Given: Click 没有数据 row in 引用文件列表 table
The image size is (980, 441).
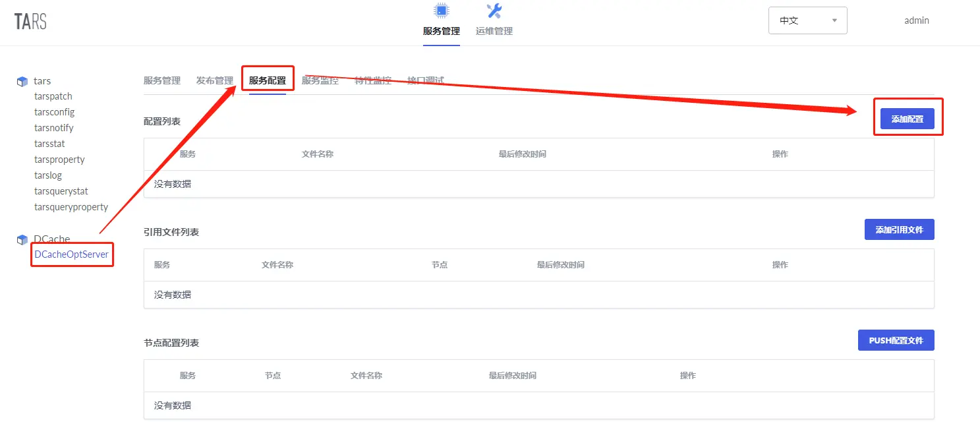Looking at the screenshot, I should coord(538,295).
